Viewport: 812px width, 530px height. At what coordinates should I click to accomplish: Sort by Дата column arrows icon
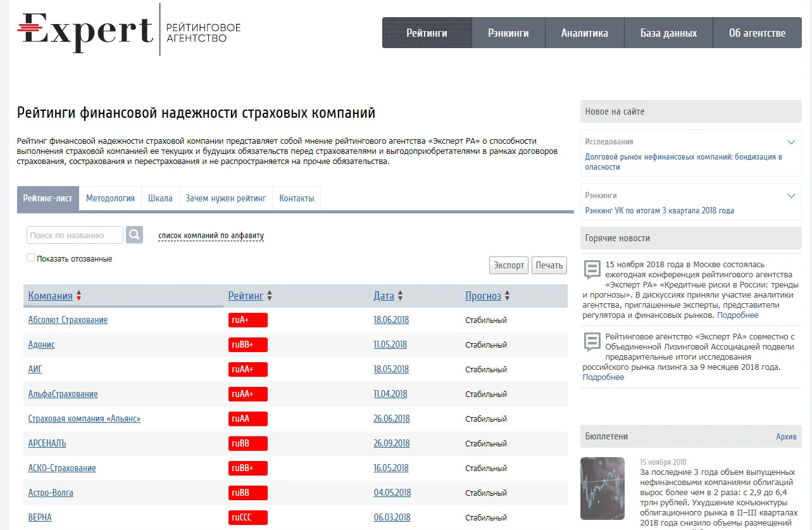tap(400, 296)
